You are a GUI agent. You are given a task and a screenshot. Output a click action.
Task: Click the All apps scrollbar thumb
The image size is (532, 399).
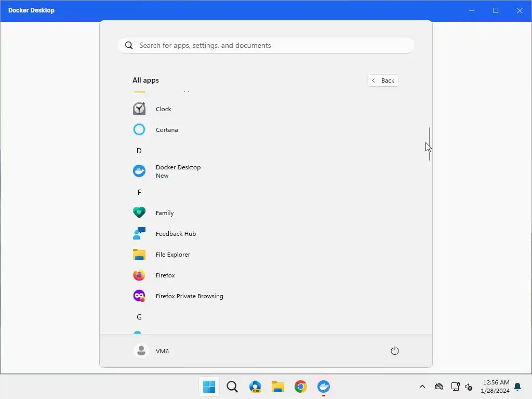click(430, 144)
